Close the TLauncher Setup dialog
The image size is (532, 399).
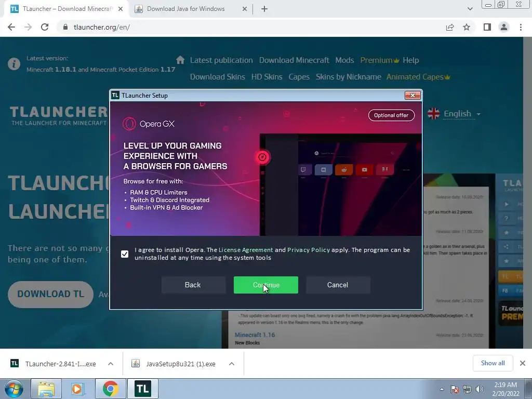point(413,96)
